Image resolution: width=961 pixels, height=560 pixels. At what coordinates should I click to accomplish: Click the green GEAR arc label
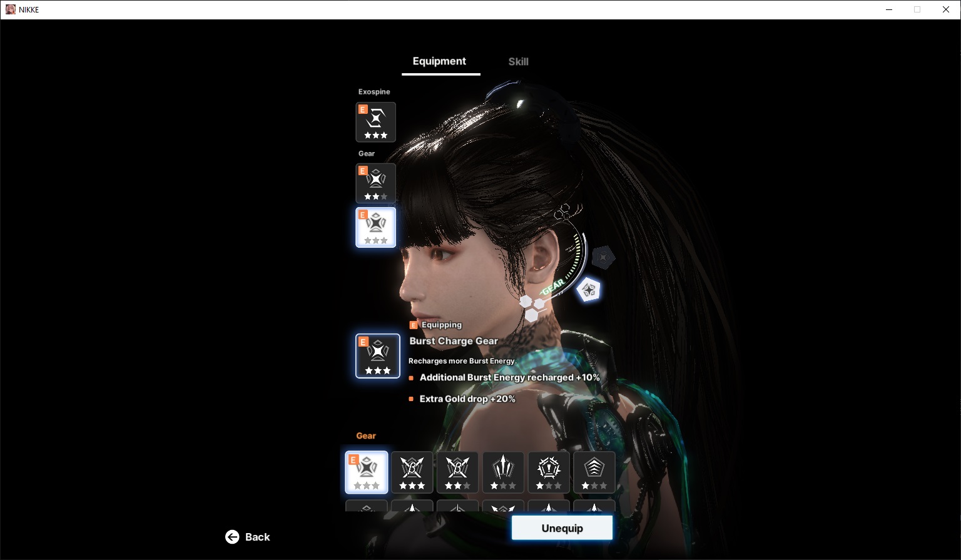552,287
